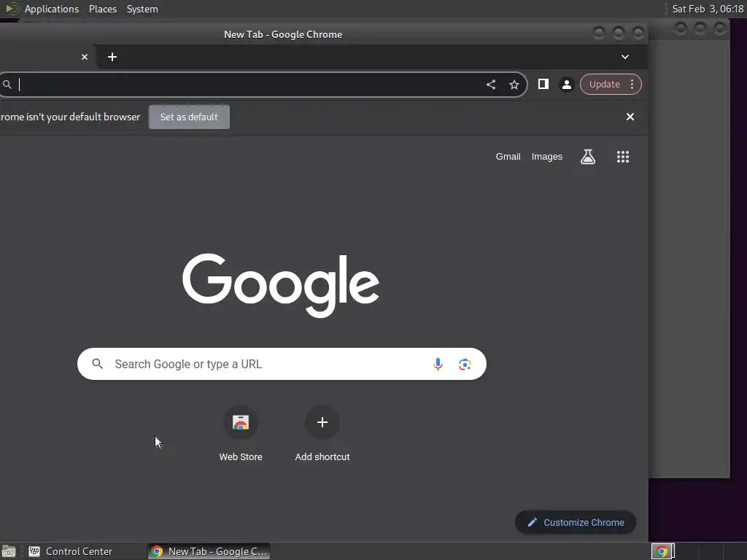Start voice search with microphone icon
Image resolution: width=747 pixels, height=560 pixels.
(438, 365)
